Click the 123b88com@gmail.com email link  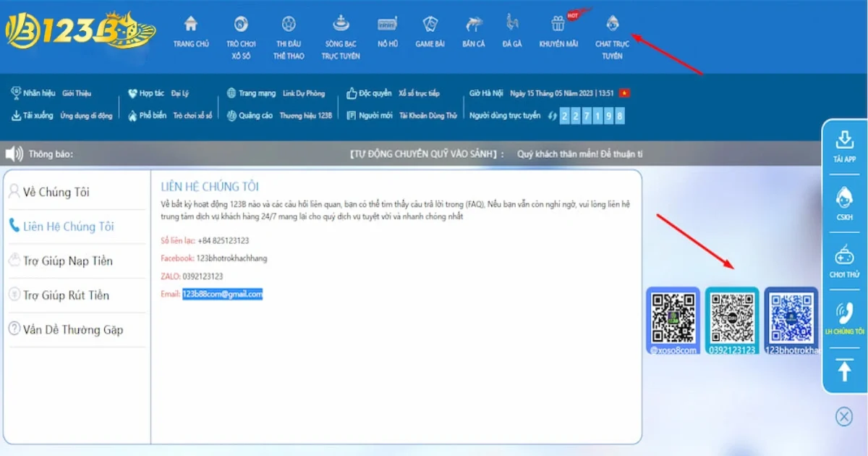click(222, 294)
